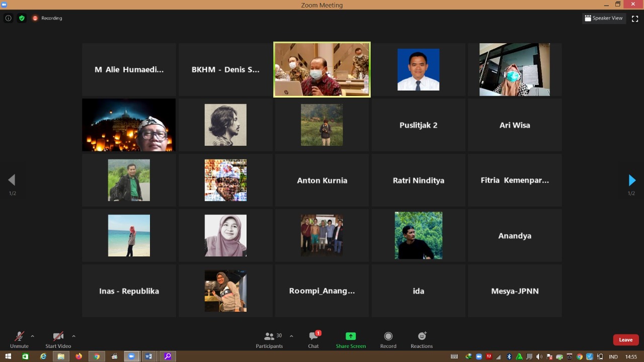Screen dimensions: 644x362
Task: Click the red Leave button
Action: coord(625,340)
